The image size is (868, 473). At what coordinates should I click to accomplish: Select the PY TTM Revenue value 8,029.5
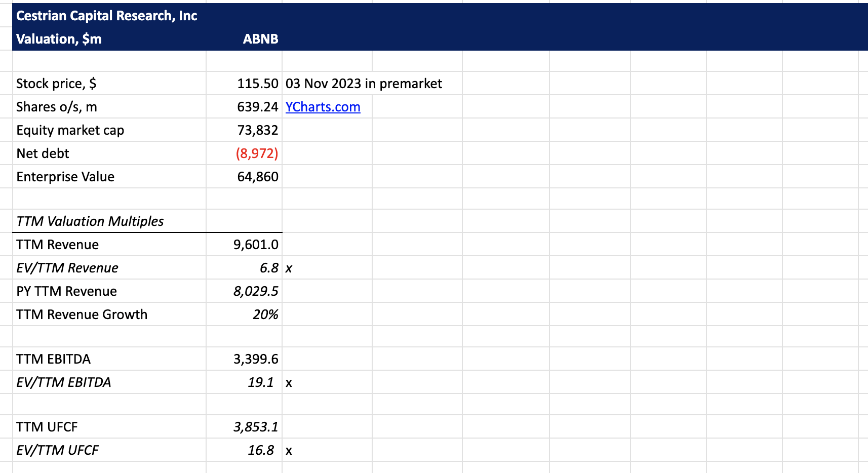click(x=256, y=291)
